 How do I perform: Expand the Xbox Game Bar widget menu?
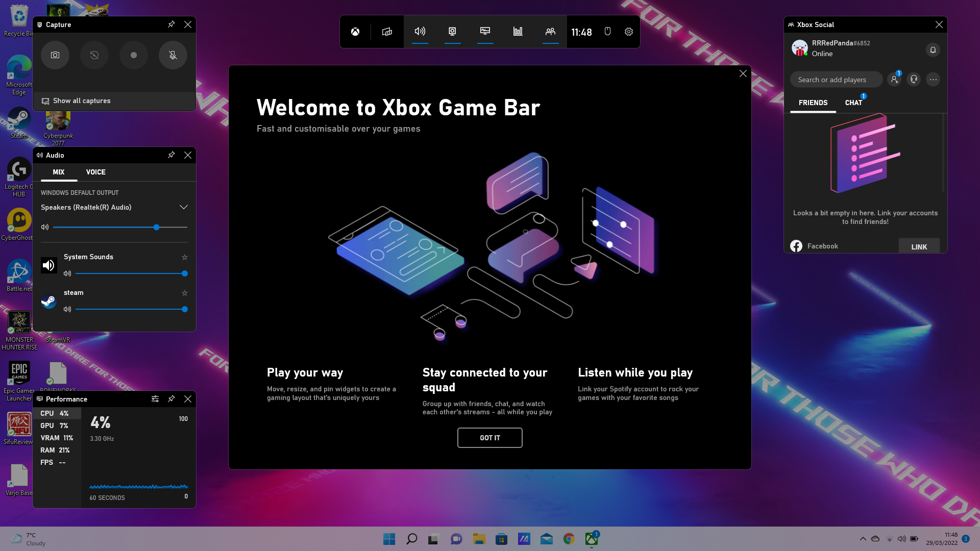click(x=387, y=31)
